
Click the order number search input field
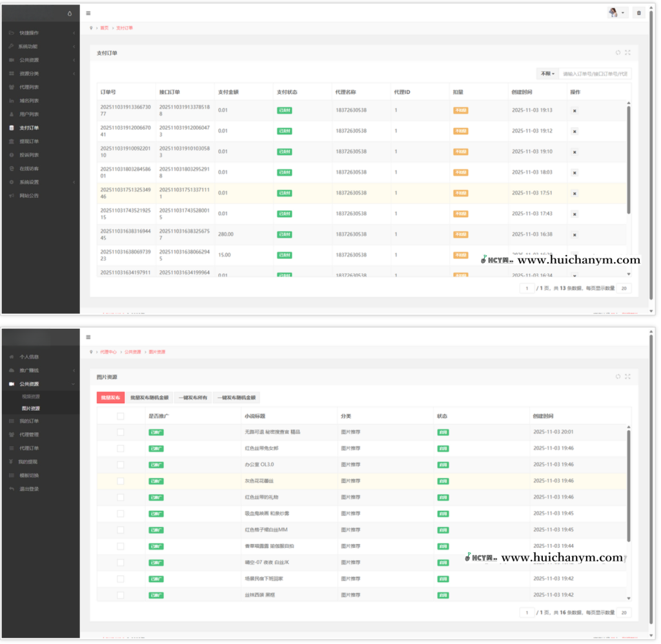[x=595, y=74]
